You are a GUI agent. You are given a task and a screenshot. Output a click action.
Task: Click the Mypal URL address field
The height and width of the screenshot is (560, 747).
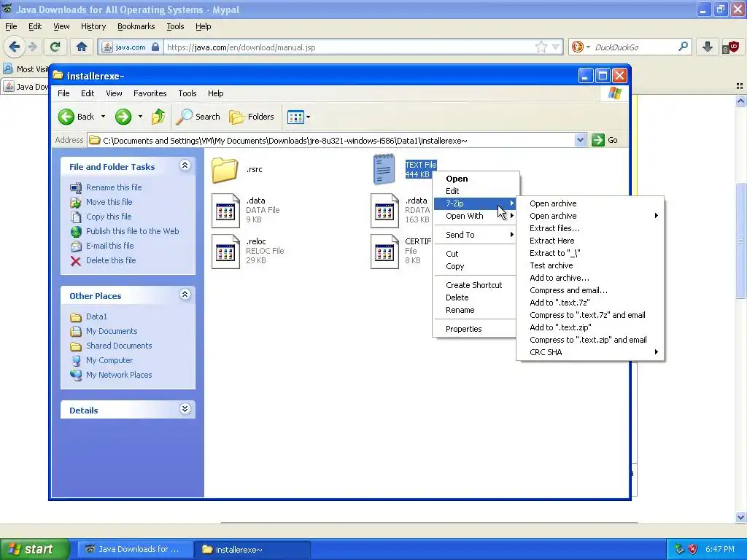(349, 47)
